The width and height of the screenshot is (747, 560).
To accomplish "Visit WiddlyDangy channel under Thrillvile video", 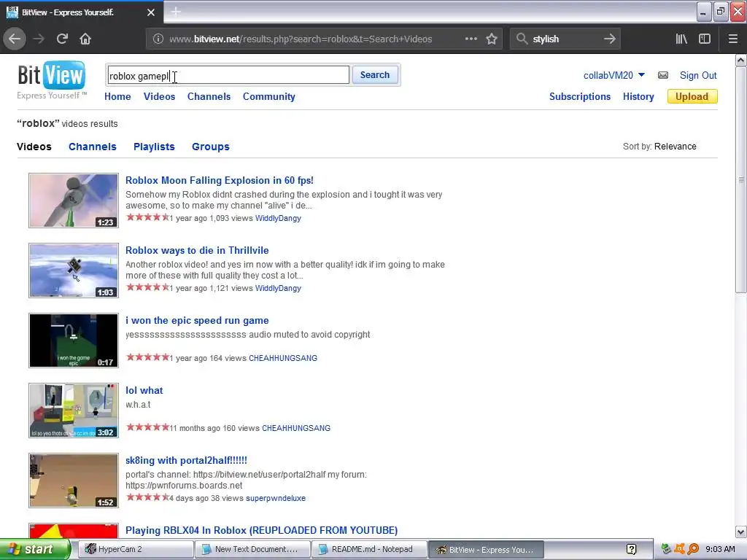I will coord(278,288).
